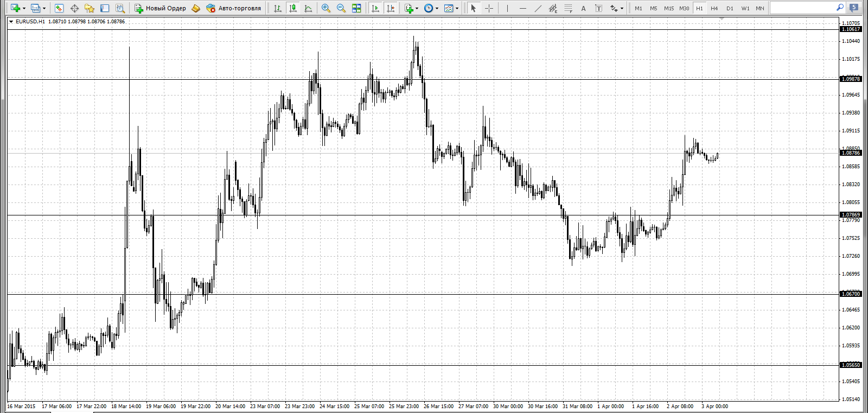Select the H1 timeframe button

click(x=699, y=8)
